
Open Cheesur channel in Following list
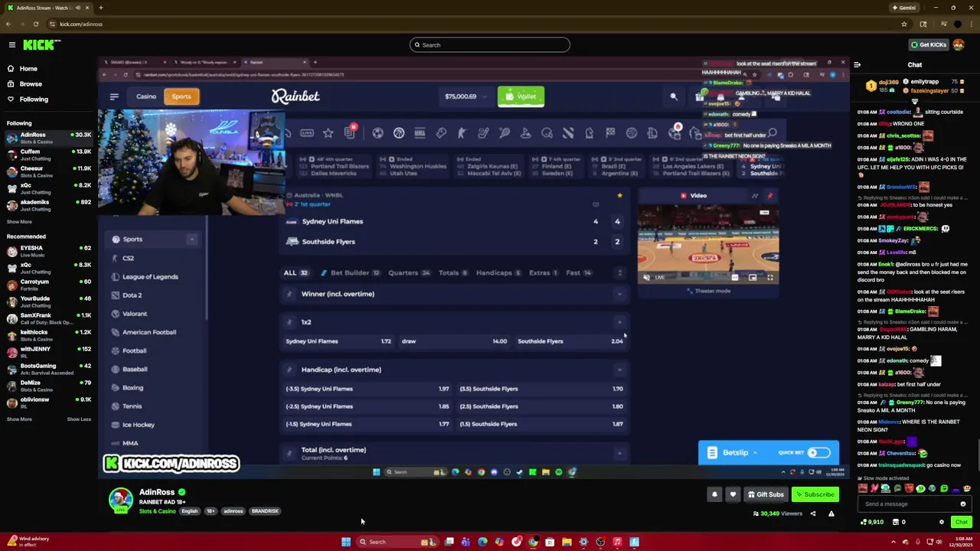coord(47,172)
